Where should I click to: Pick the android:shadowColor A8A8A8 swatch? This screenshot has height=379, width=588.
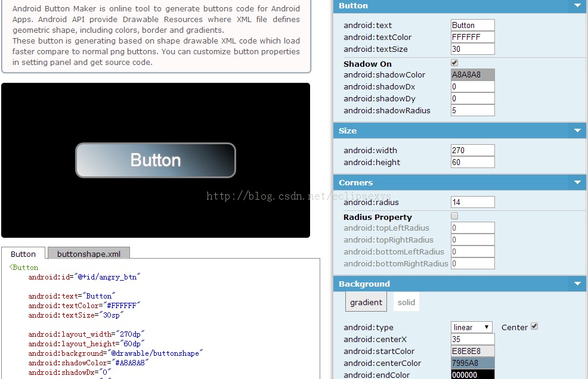[x=472, y=74]
